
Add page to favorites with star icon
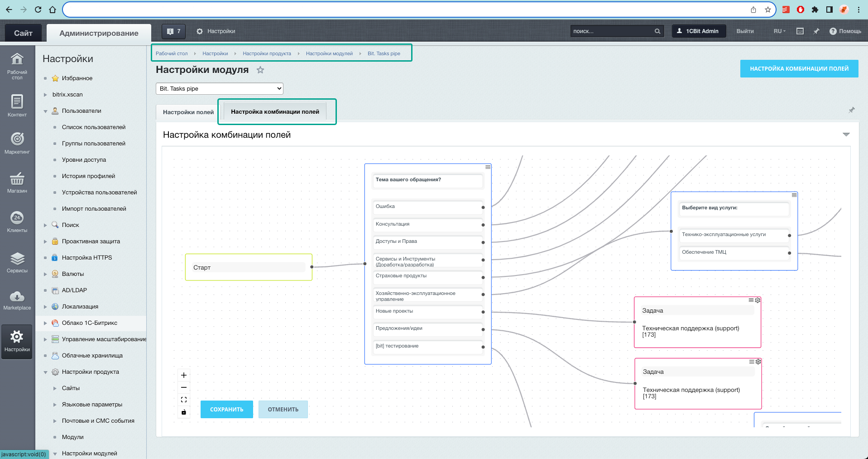click(x=260, y=70)
